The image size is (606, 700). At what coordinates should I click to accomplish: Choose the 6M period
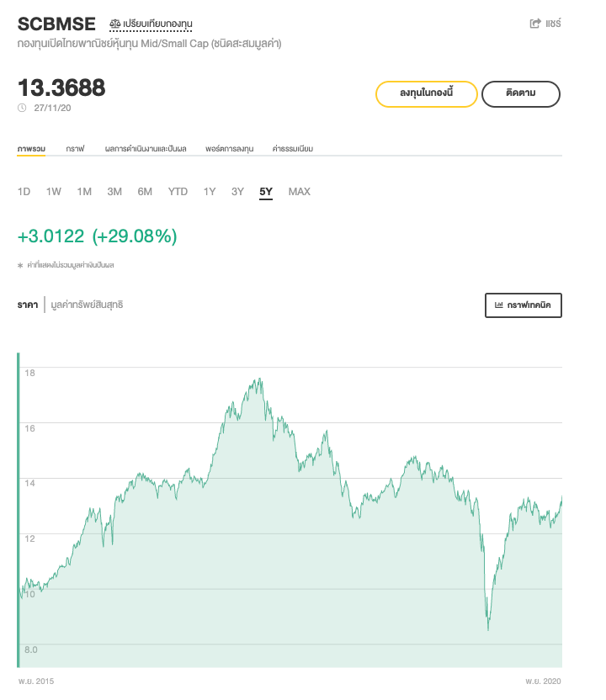click(145, 192)
